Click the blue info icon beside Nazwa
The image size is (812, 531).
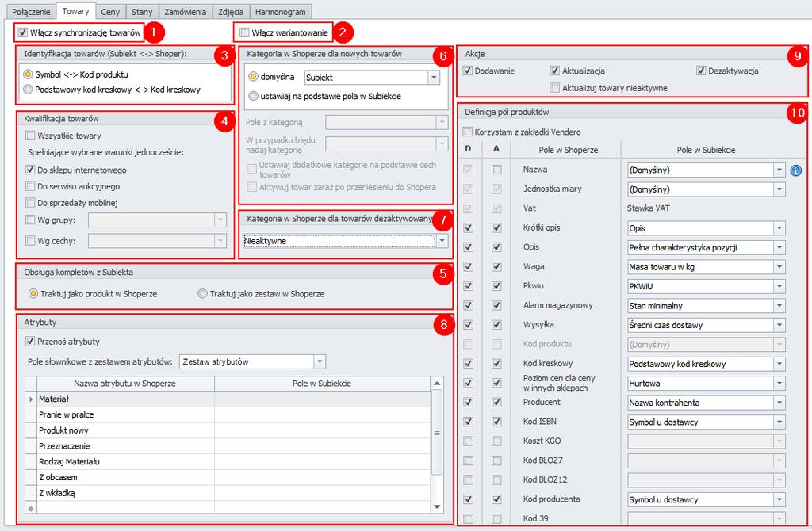pos(796,170)
